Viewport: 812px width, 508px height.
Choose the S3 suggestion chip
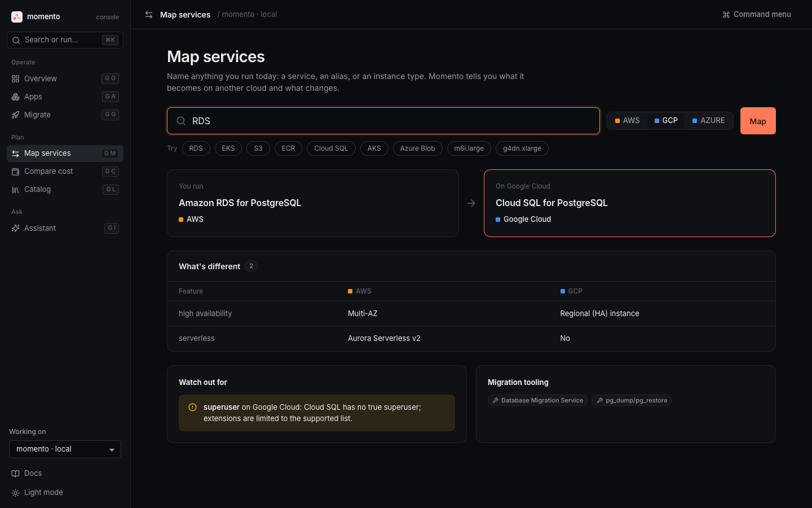(x=258, y=148)
